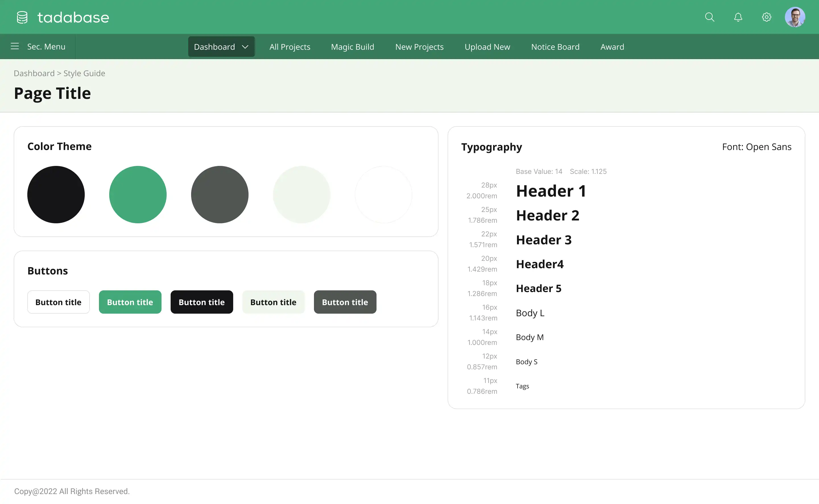
Task: Click the Color Theme heading
Action: click(59, 146)
